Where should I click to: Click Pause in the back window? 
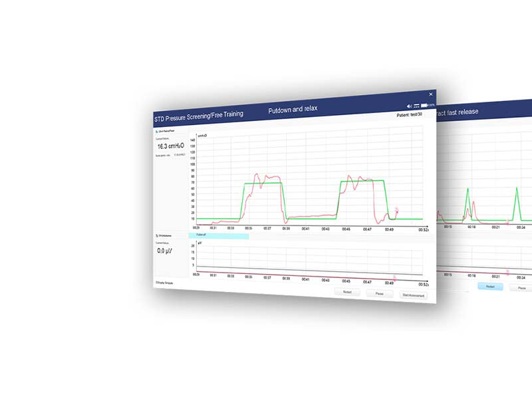tap(521, 288)
